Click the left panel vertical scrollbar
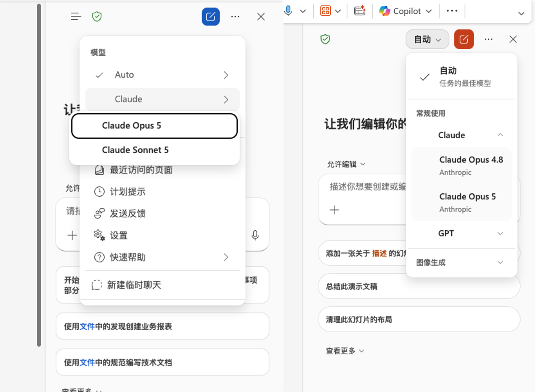535x392 pixels. pos(39,175)
